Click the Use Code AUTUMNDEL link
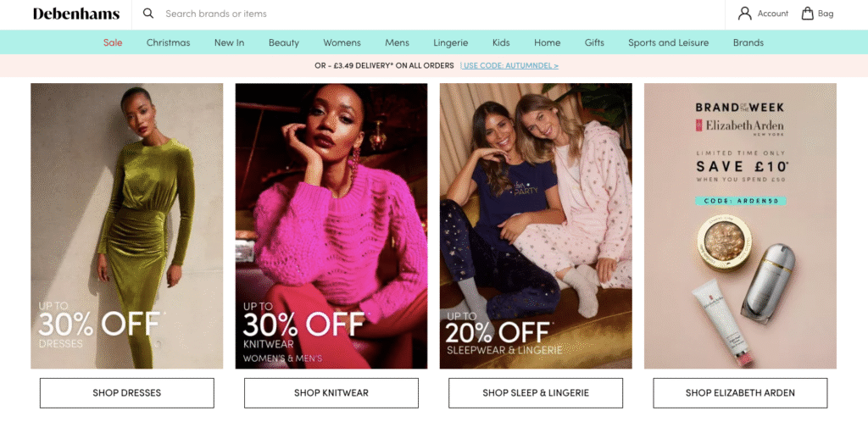This screenshot has height=422, width=868. 509,65
